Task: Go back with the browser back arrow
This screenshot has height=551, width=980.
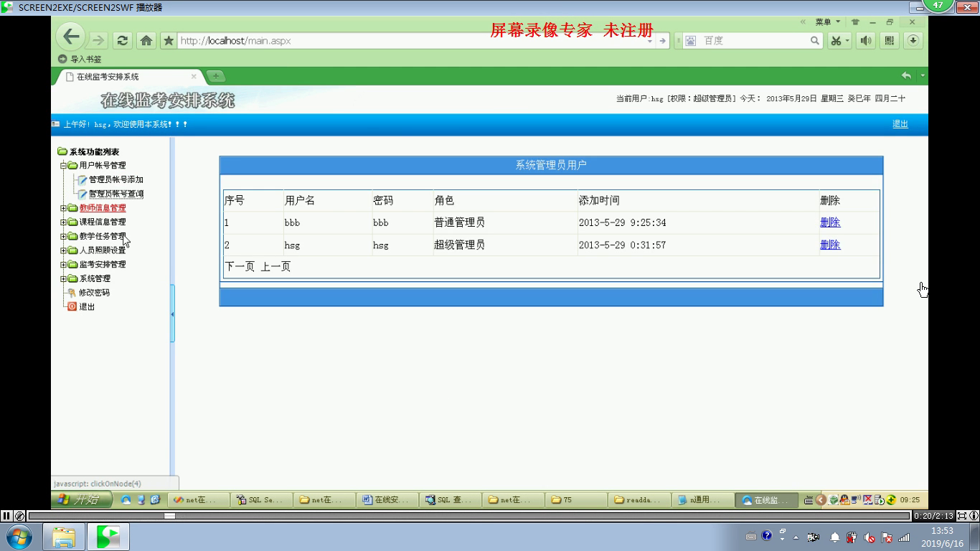Action: pos(70,37)
